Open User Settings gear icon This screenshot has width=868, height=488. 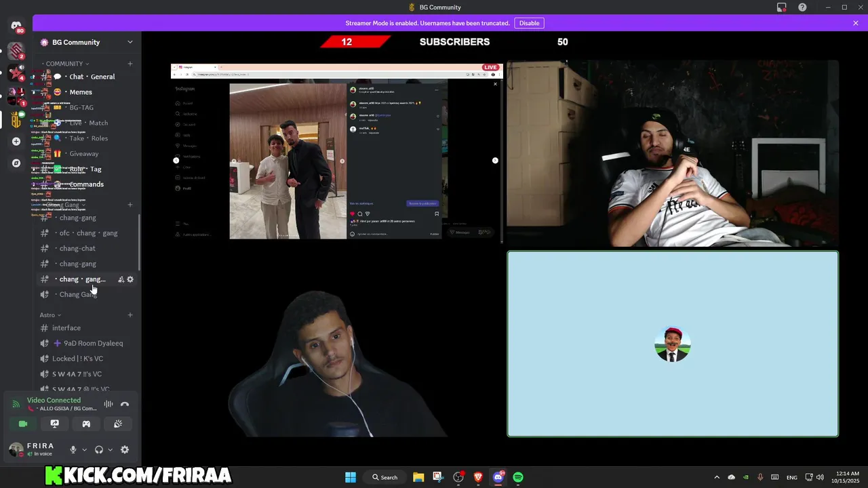point(125,449)
